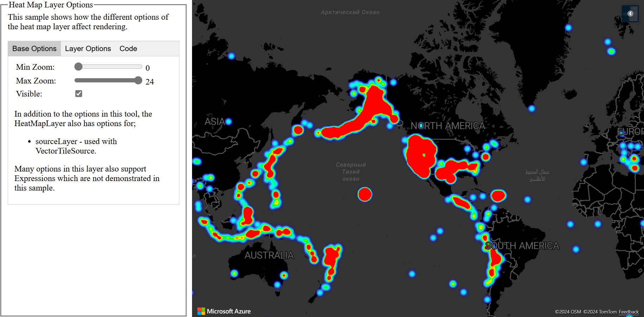
Task: Click the Microsoft Azure logo icon
Action: pos(202,311)
